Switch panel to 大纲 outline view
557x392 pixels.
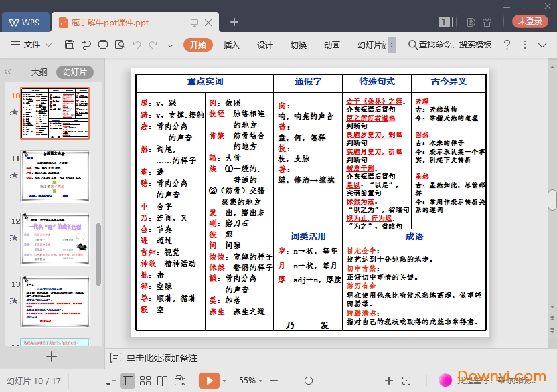(x=39, y=72)
